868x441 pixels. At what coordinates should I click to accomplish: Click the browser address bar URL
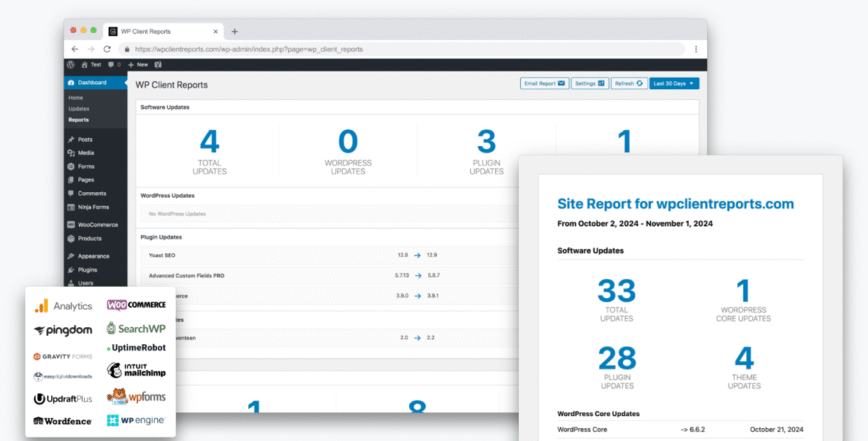(x=248, y=49)
